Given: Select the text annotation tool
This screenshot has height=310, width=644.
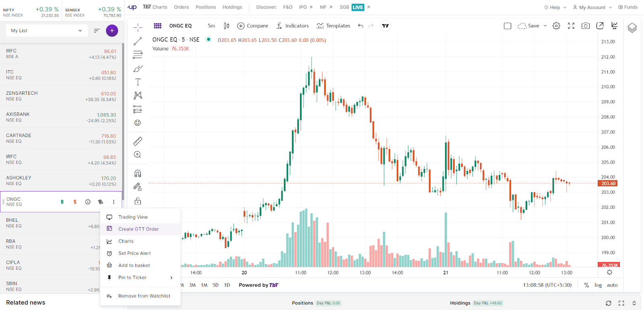Looking at the screenshot, I should (138, 82).
